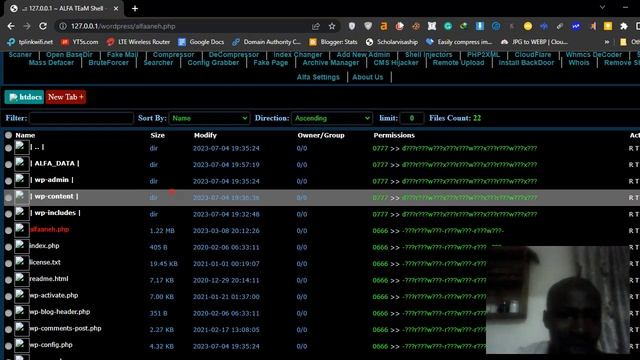Click the file icon beside license.txt
The height and width of the screenshot is (360, 640).
pyautogui.click(x=21, y=263)
